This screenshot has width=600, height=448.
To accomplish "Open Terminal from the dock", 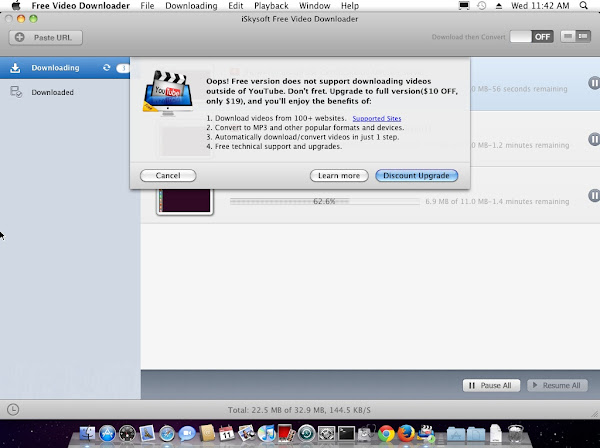I will point(346,433).
